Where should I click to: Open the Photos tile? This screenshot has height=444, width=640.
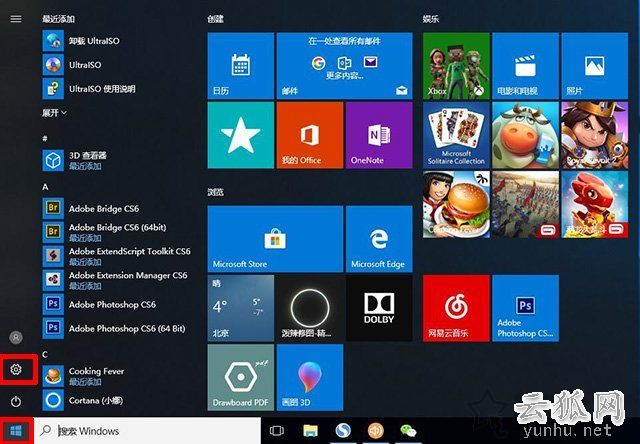coord(594,66)
